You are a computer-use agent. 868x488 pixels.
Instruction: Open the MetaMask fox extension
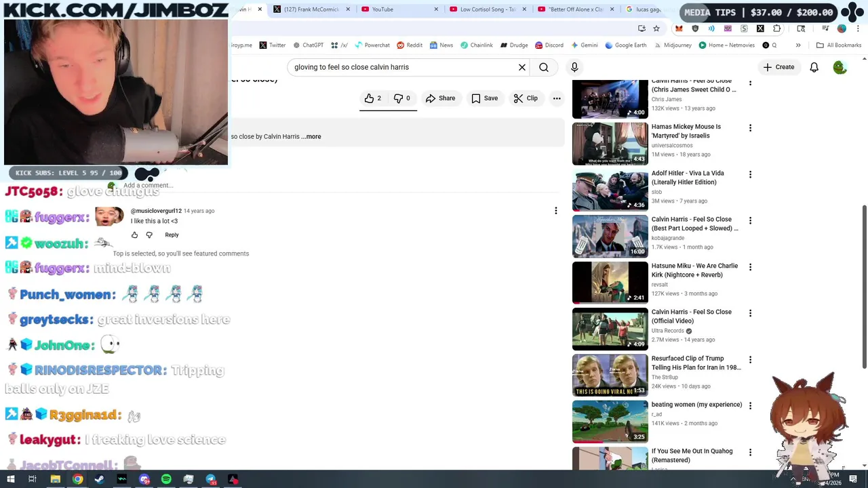[679, 28]
